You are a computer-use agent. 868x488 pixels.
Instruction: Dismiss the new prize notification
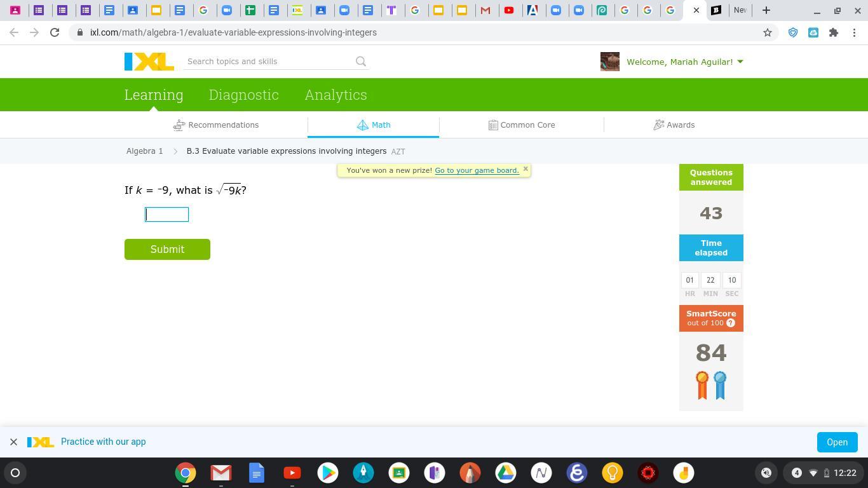pos(526,169)
